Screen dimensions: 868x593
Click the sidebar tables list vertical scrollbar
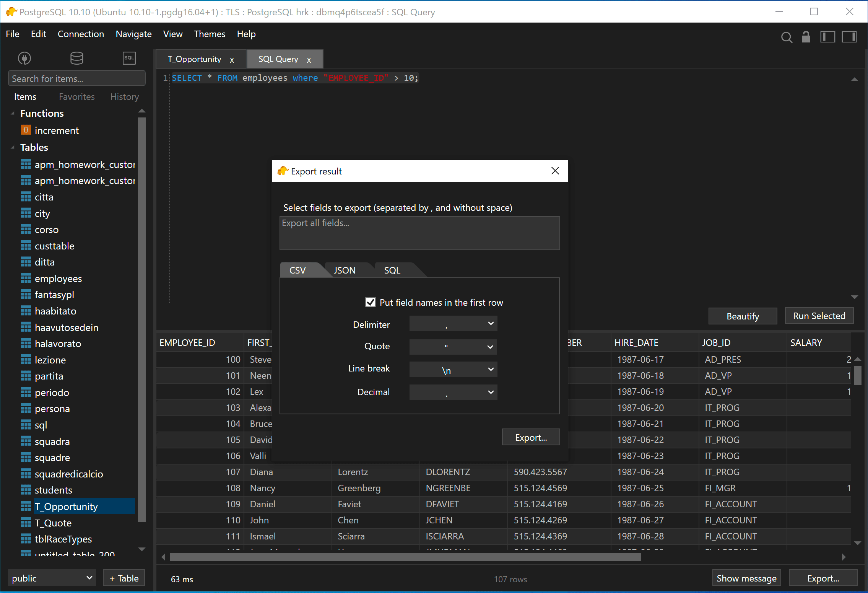tap(141, 319)
